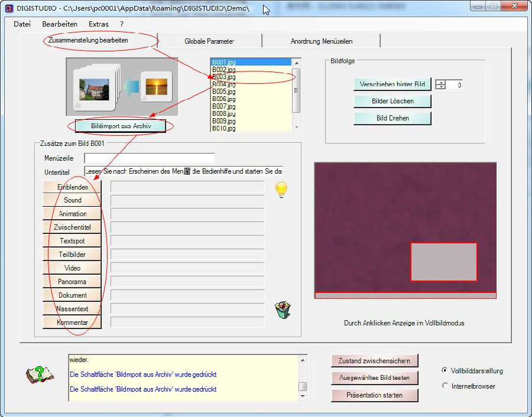Click the Bildimport aus Archiv button
532x417 pixels.
click(121, 126)
